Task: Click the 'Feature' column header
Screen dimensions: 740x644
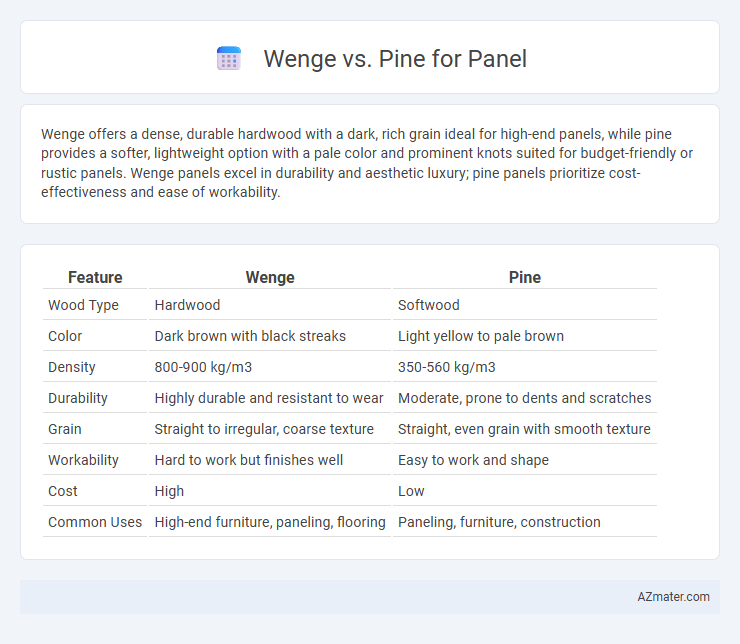Action: pyautogui.click(x=95, y=277)
